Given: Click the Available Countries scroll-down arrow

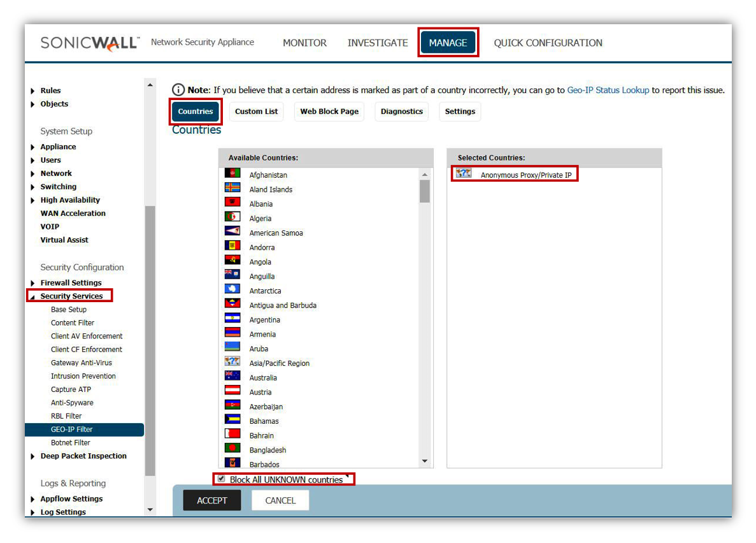Looking at the screenshot, I should (424, 461).
